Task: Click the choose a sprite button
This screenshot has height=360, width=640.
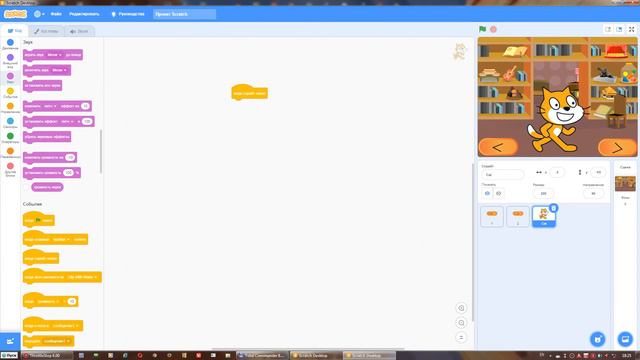Action: (598, 339)
